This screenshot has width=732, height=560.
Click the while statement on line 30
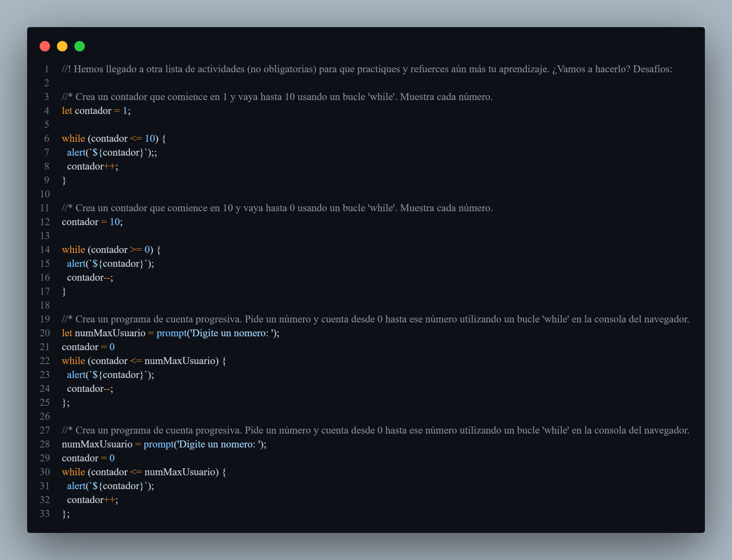point(144,472)
